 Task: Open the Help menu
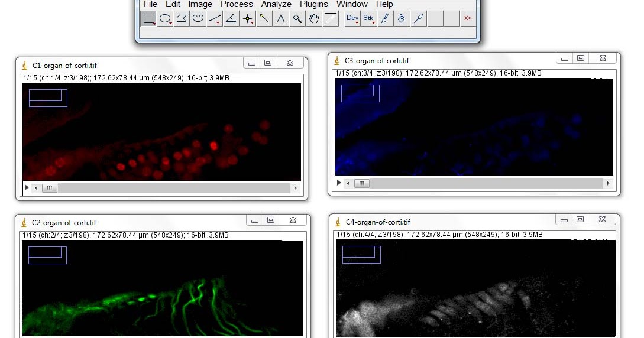[x=384, y=4]
